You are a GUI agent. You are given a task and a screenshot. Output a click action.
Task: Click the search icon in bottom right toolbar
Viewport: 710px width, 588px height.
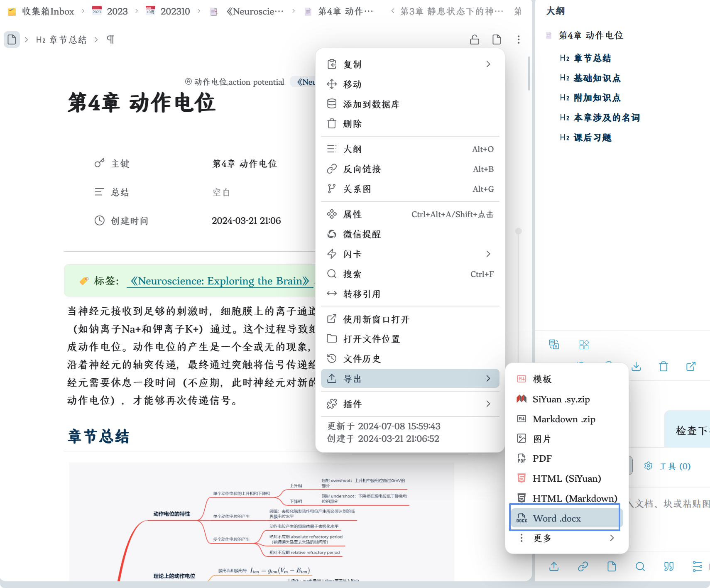point(640,566)
